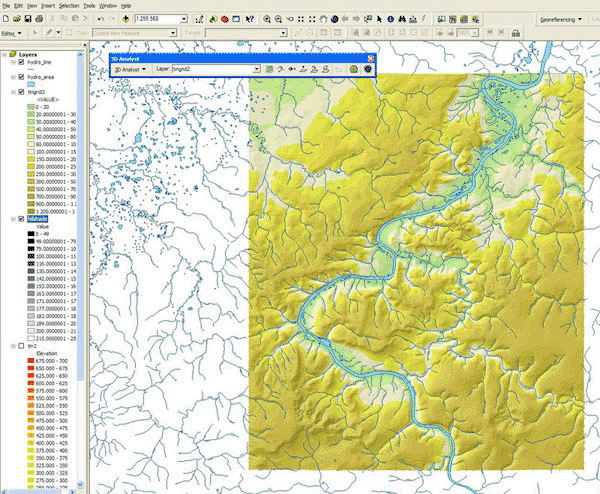The image size is (600, 494).
Task: Click the hydro_area light blue symbol swatch
Action: [x=31, y=84]
